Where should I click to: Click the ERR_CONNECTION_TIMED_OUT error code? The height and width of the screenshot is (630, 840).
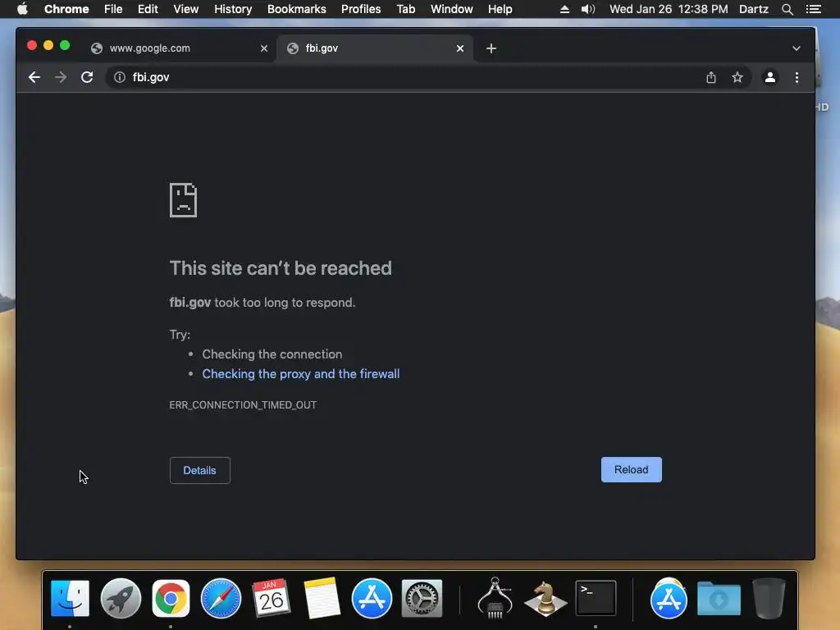click(x=243, y=405)
